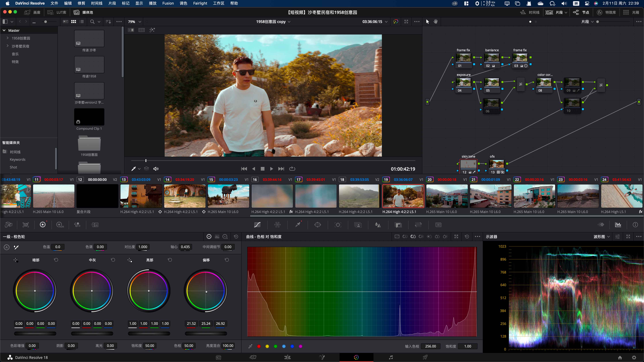Viewport: 644px width, 362px height.
Task: Open the 1958创意园 copy timeline dropdown
Action: click(273, 22)
